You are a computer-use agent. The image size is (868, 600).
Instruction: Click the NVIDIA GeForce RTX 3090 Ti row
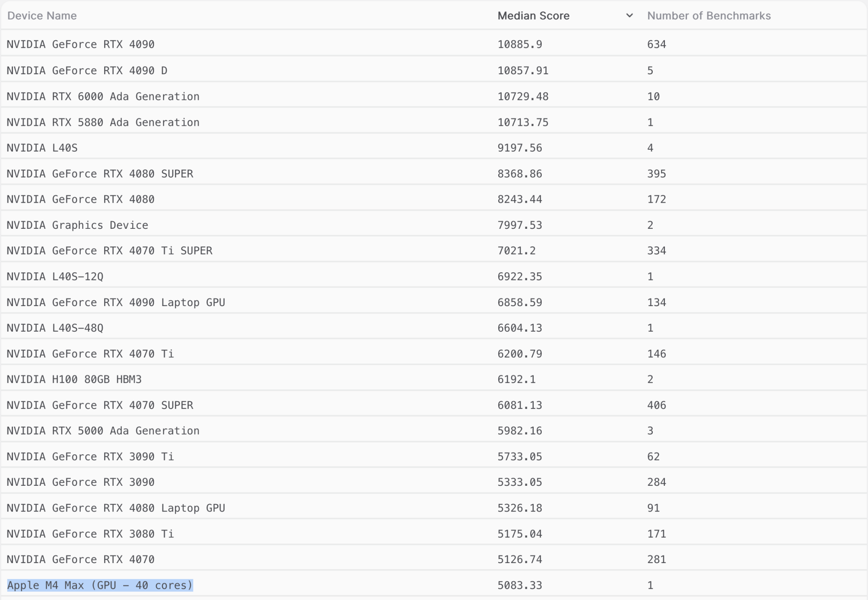pyautogui.click(x=90, y=457)
